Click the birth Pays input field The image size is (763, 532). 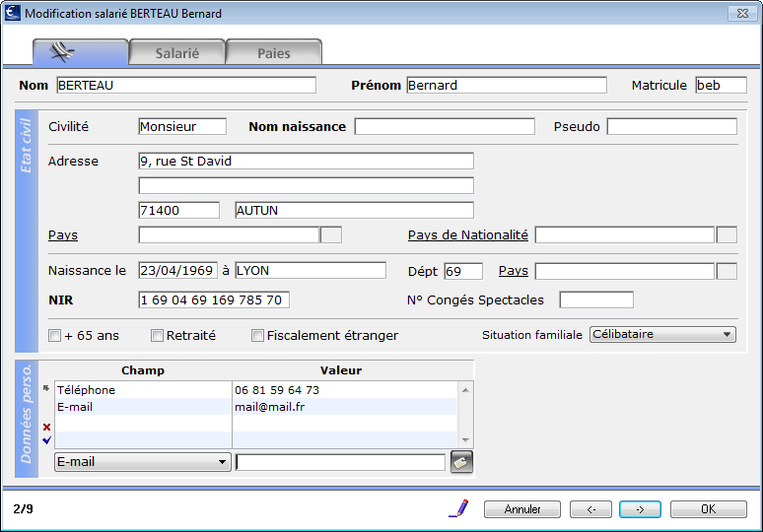[x=625, y=271]
